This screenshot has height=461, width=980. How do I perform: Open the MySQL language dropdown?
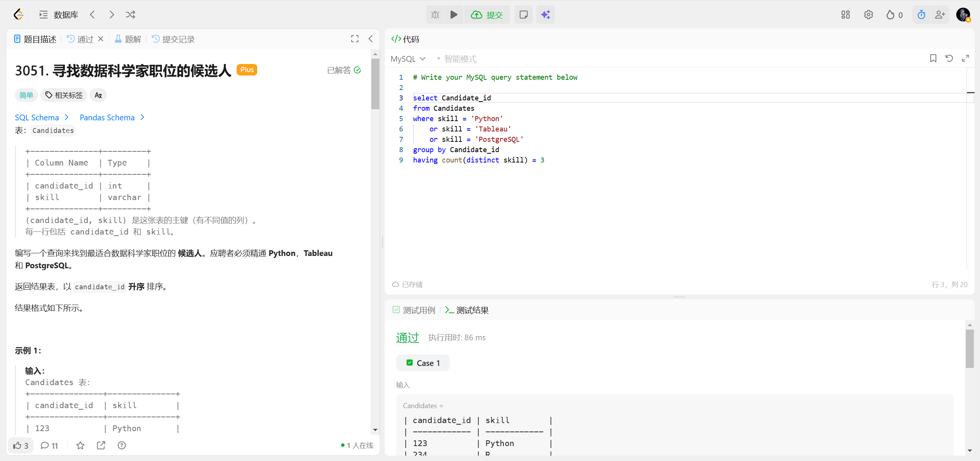coord(408,59)
